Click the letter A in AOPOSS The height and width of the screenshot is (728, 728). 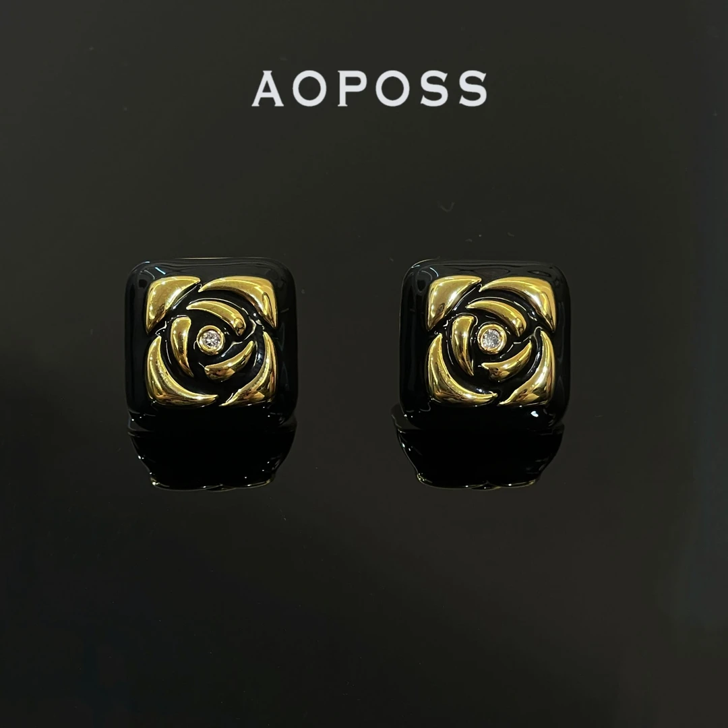tap(268, 89)
